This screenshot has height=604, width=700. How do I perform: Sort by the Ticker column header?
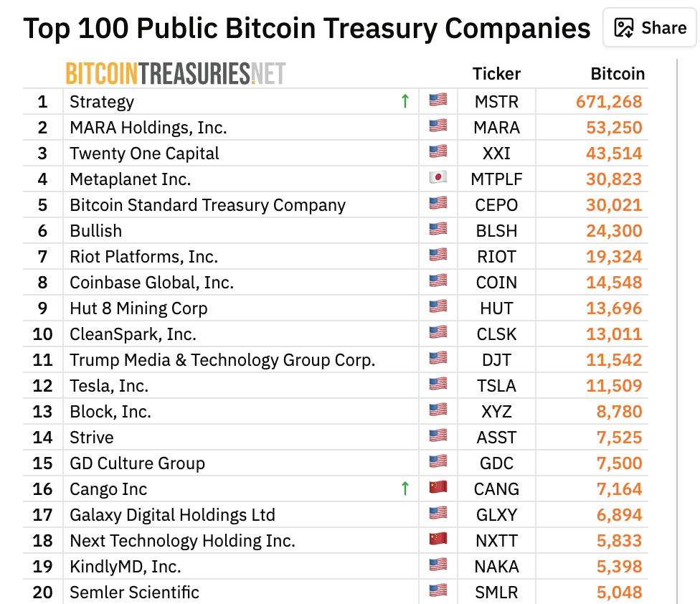(496, 74)
